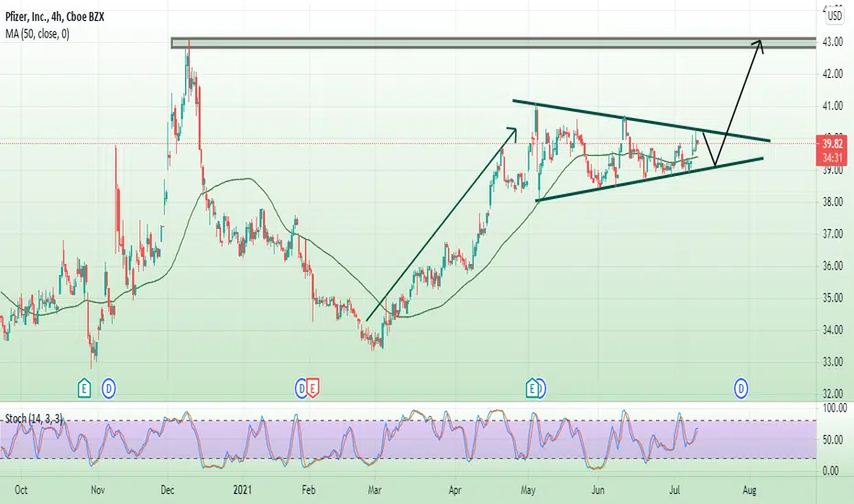
Task: Click the 0.00 Stoch scale label
Action: pos(831,471)
